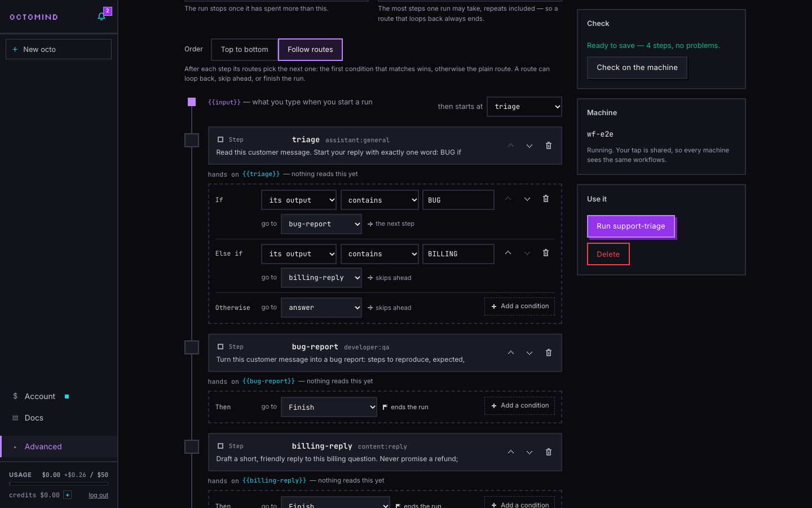Expand the Advanced sidebar section
This screenshot has width=812, height=508.
click(x=59, y=446)
